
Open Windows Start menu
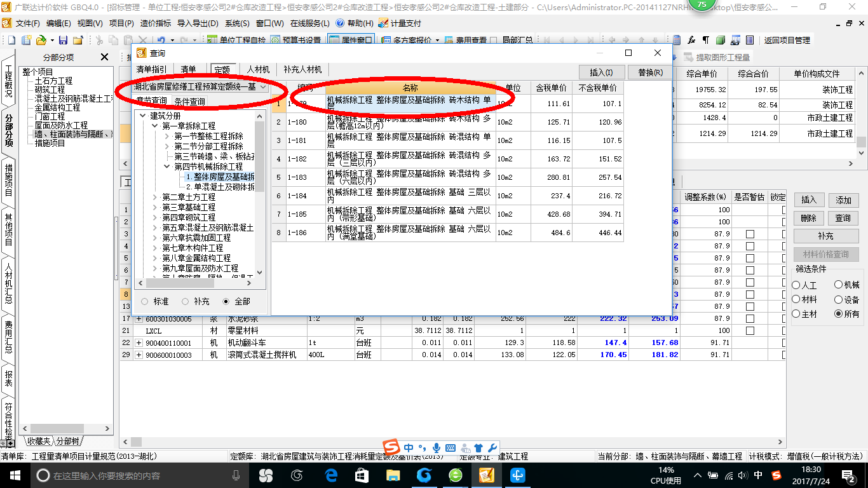click(14, 475)
